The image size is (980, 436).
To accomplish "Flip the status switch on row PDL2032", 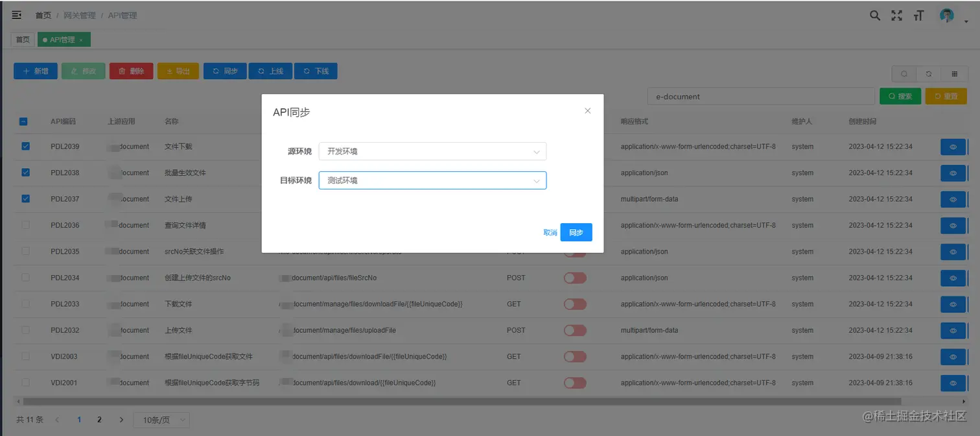I will pyautogui.click(x=575, y=330).
